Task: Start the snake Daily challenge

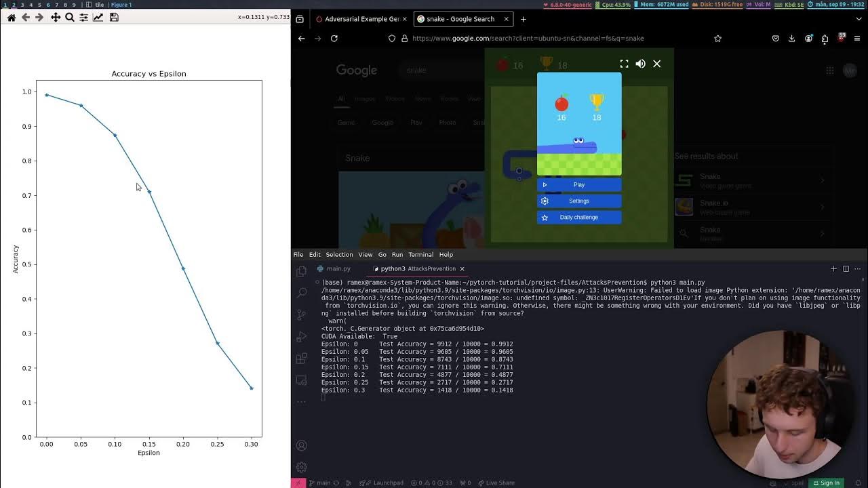Action: tap(579, 217)
